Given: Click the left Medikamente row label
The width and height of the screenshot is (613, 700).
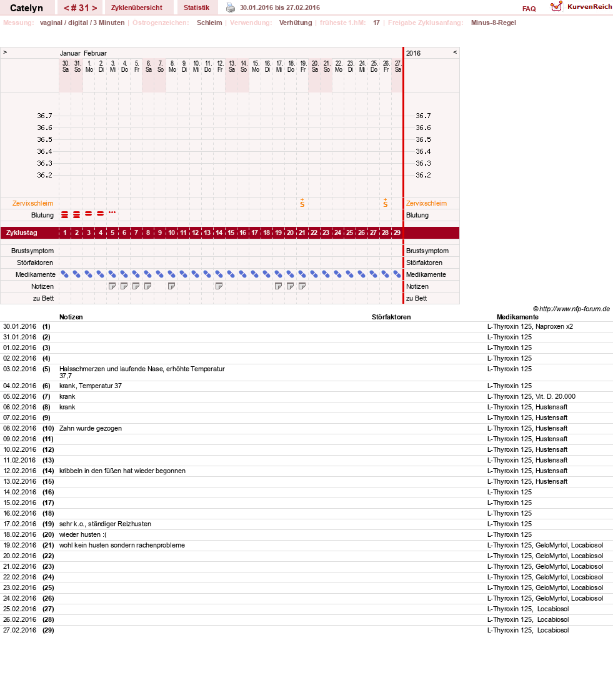Looking at the screenshot, I should (36, 274).
